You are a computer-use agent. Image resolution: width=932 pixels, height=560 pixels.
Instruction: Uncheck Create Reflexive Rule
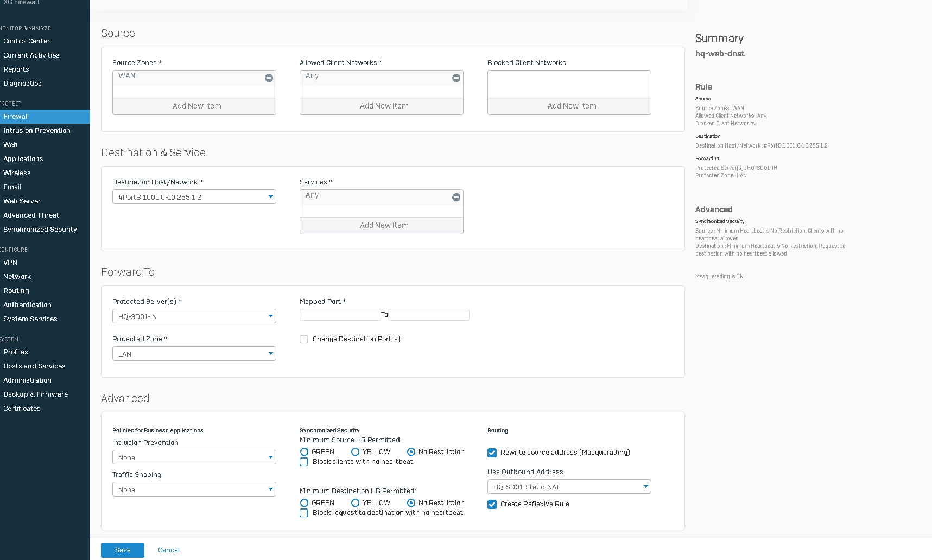click(492, 504)
